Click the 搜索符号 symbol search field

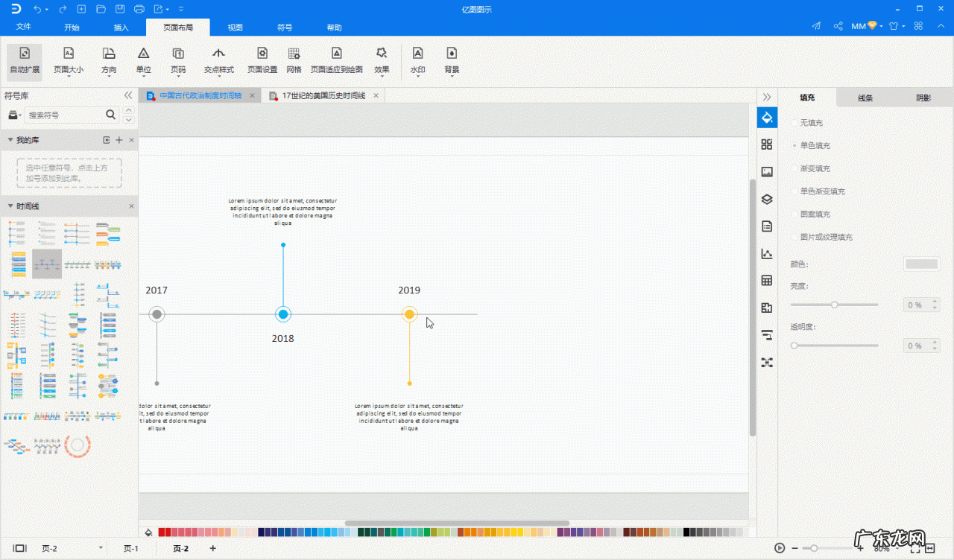[64, 115]
